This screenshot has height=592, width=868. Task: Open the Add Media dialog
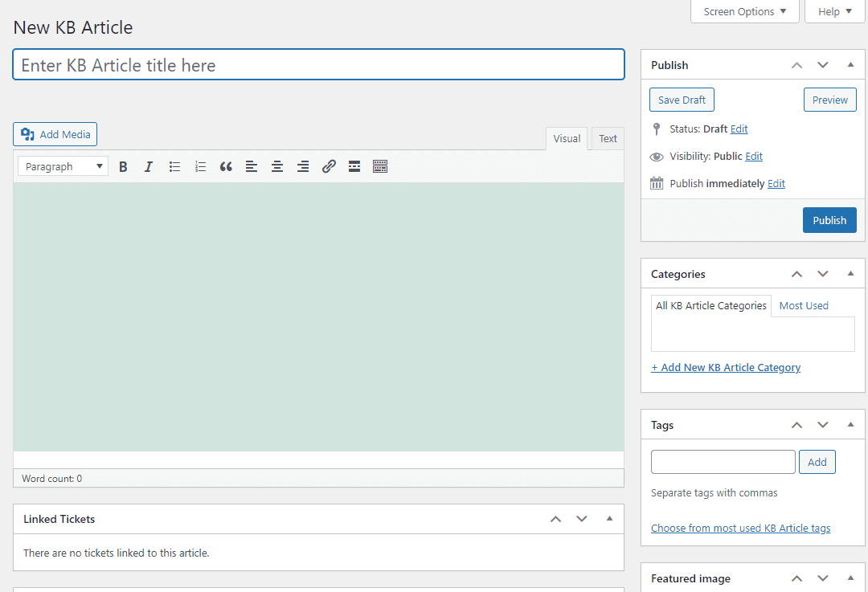(x=55, y=134)
